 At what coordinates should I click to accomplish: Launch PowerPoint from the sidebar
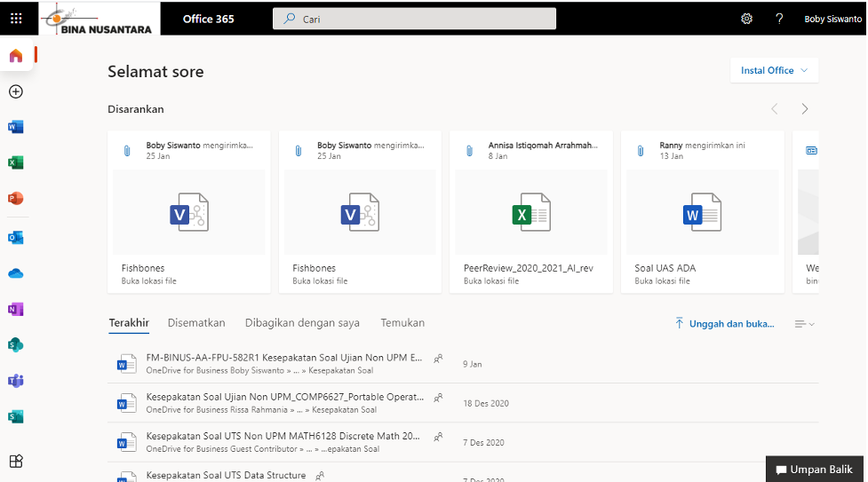tap(16, 198)
